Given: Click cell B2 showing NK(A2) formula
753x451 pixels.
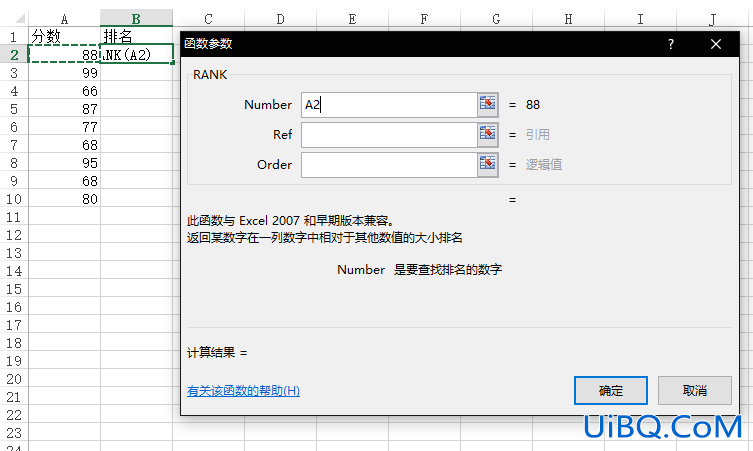Looking at the screenshot, I should (x=136, y=54).
